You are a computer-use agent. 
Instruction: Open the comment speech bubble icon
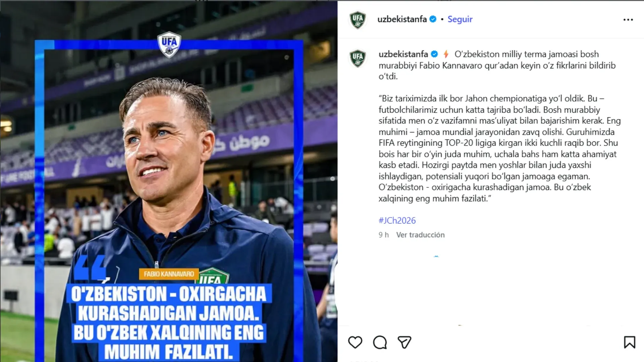[380, 342]
